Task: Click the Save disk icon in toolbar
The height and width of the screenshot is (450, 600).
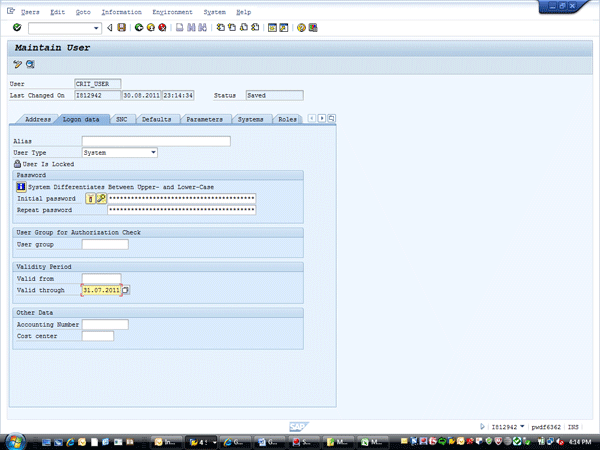Action: coord(121,27)
